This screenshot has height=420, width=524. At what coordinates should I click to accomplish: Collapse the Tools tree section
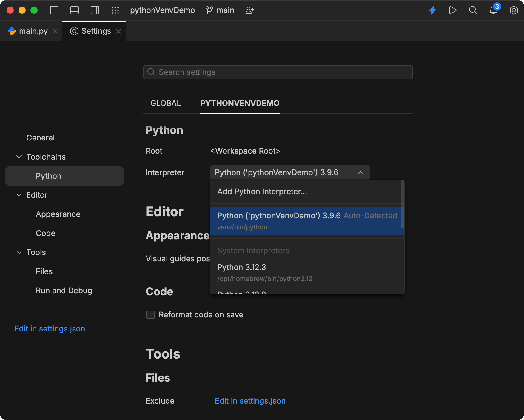19,252
